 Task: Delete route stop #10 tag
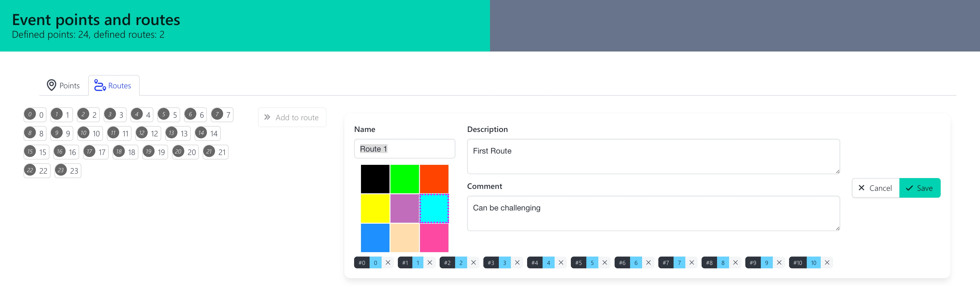click(x=827, y=262)
